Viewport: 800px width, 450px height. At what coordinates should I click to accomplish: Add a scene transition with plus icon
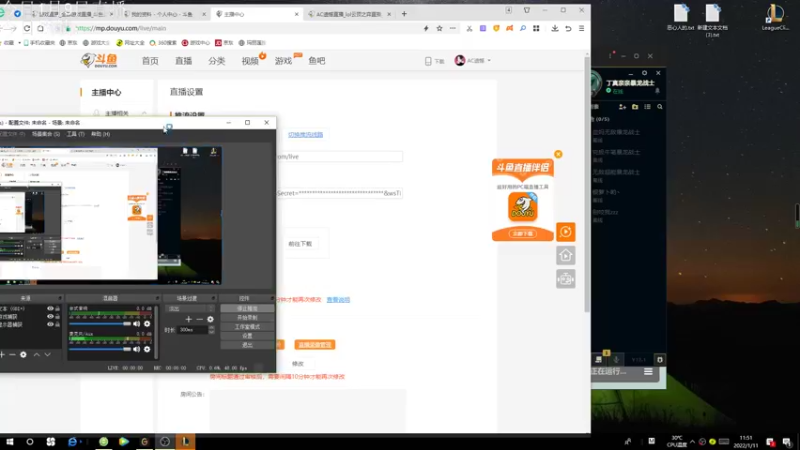(188, 319)
